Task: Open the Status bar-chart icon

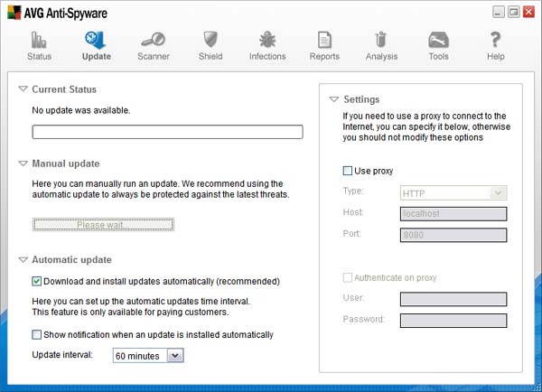Action: click(x=39, y=40)
